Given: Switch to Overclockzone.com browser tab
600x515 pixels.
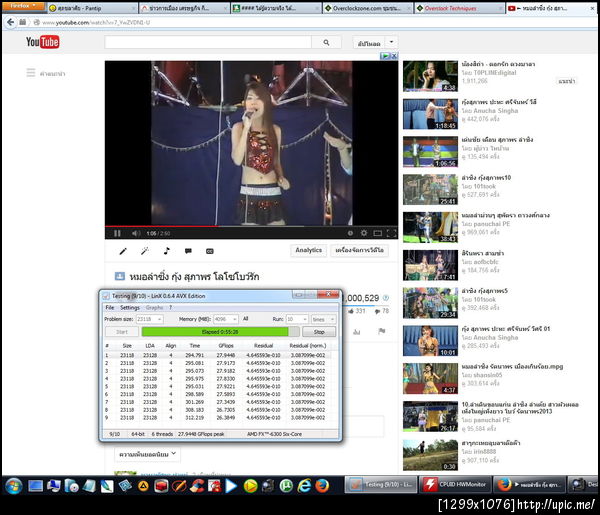Looking at the screenshot, I should tap(367, 8).
